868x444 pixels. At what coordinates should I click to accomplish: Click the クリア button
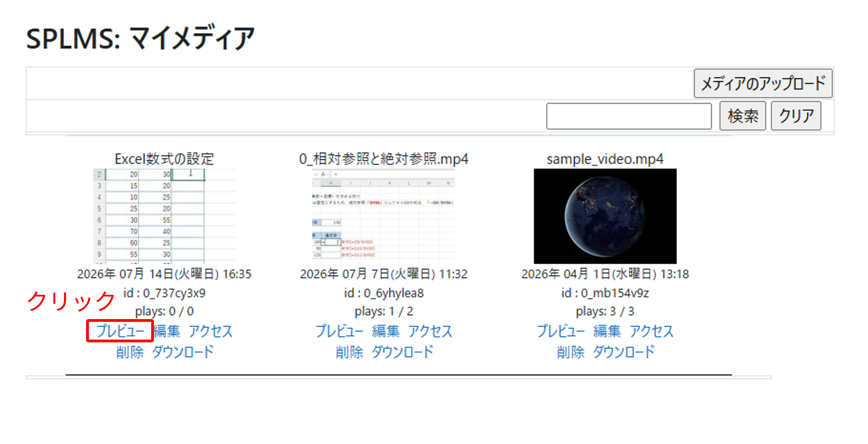pos(796,116)
